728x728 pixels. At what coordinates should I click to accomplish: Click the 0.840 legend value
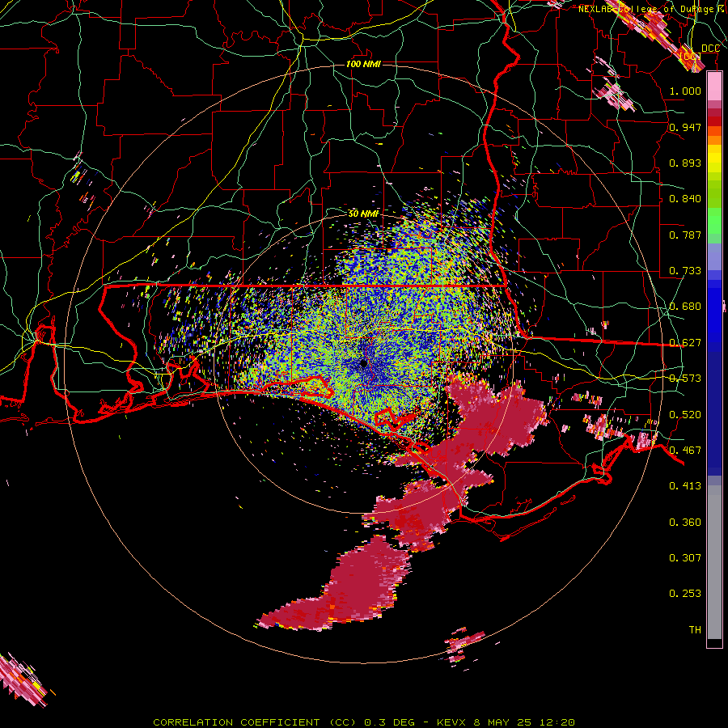click(685, 198)
